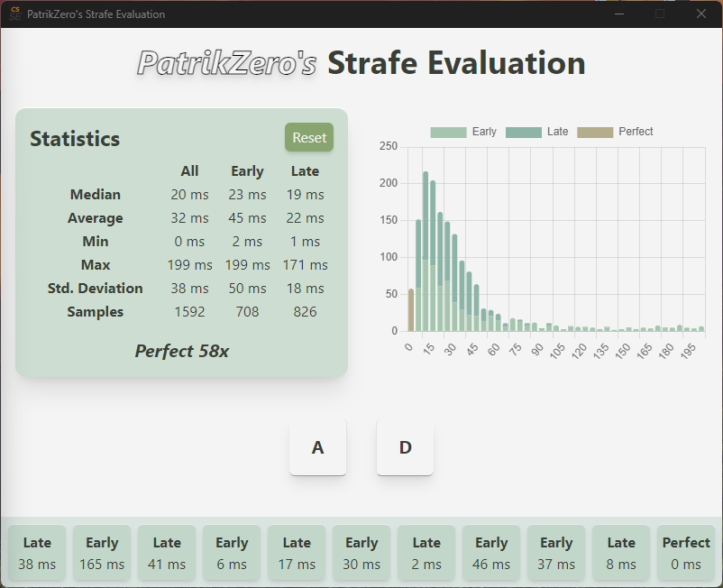This screenshot has height=588, width=723.
Task: Select the Late 2 ms history card
Action: (426, 553)
